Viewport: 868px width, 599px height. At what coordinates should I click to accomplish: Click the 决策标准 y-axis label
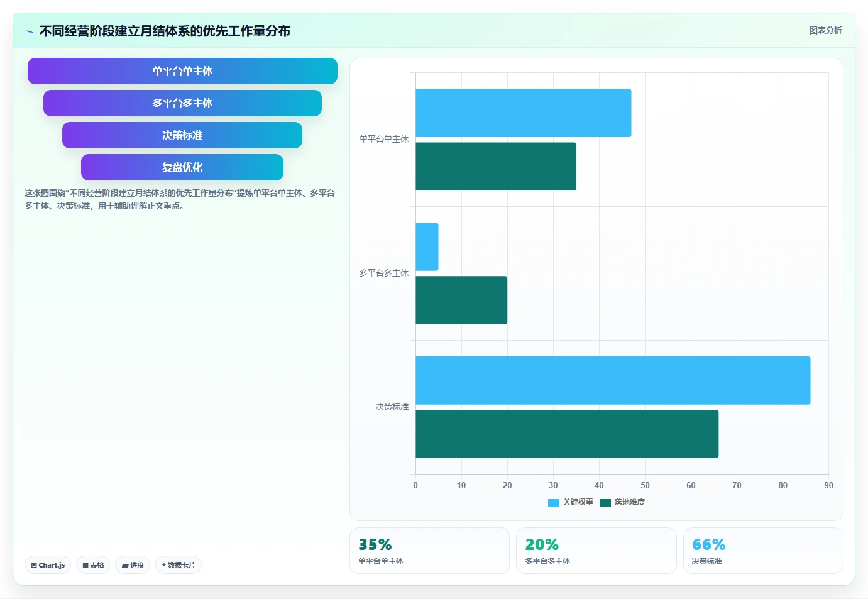click(392, 407)
